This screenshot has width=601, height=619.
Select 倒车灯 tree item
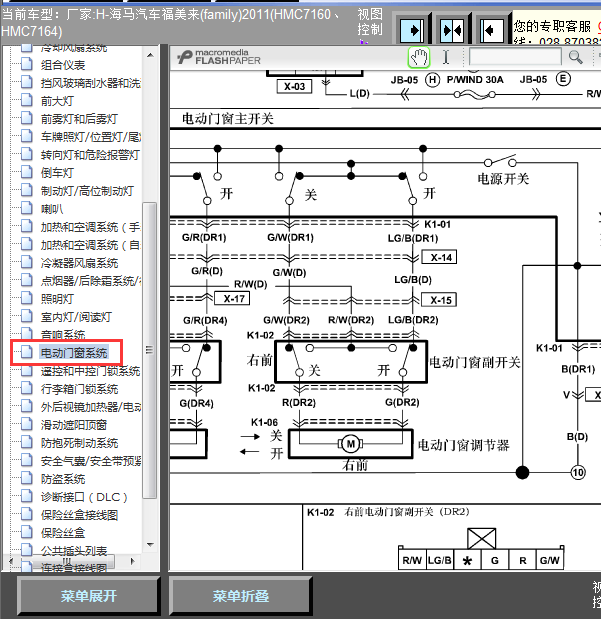click(x=57, y=173)
